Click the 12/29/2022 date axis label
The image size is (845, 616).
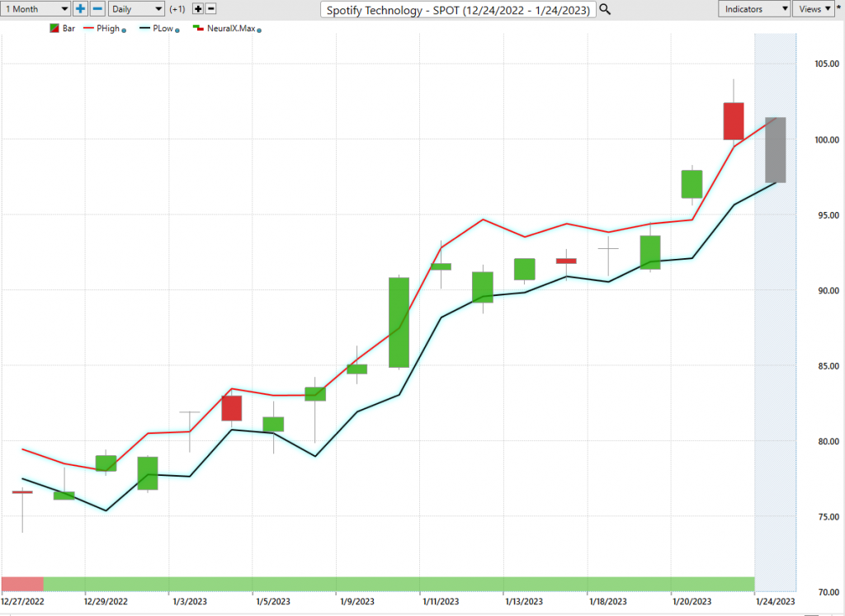coord(106,601)
